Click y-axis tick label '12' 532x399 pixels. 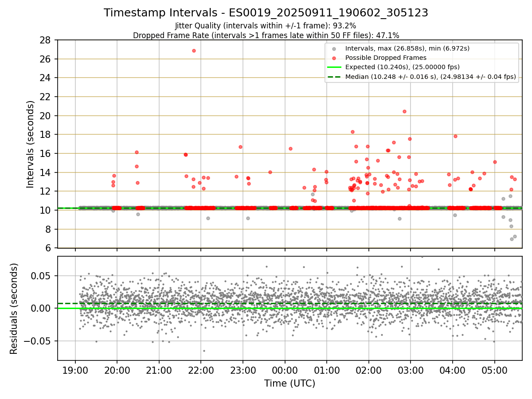tap(45, 192)
